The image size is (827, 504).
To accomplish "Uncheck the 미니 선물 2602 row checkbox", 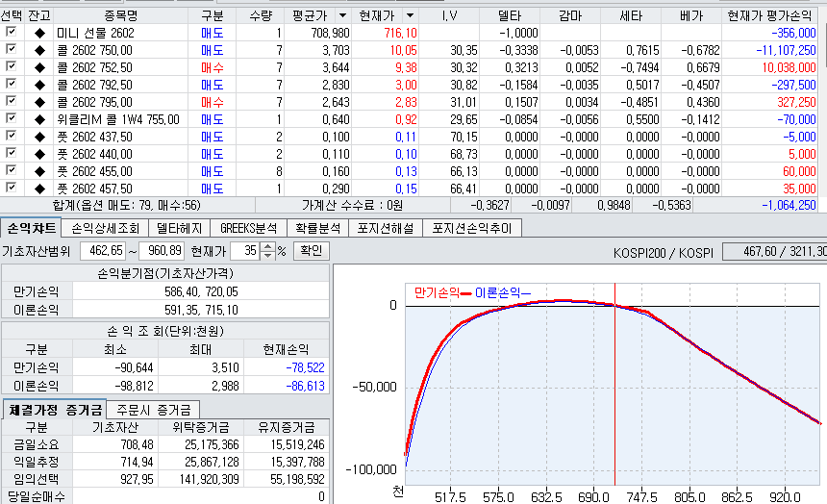I will [x=11, y=32].
